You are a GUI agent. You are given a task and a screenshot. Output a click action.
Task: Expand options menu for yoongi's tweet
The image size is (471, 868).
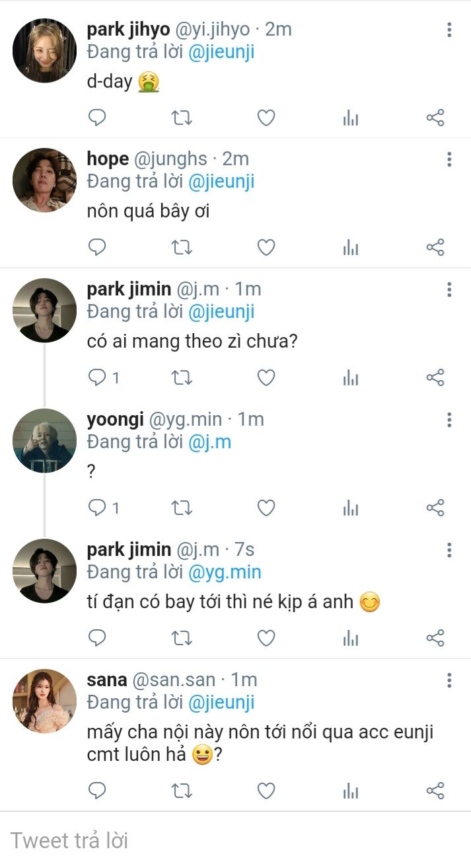click(449, 420)
